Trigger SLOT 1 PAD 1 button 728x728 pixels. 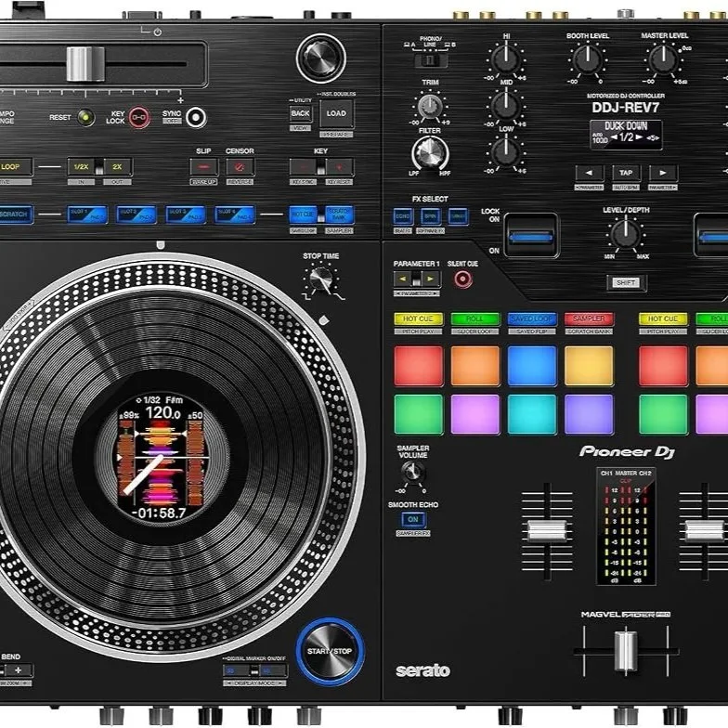coord(87,215)
